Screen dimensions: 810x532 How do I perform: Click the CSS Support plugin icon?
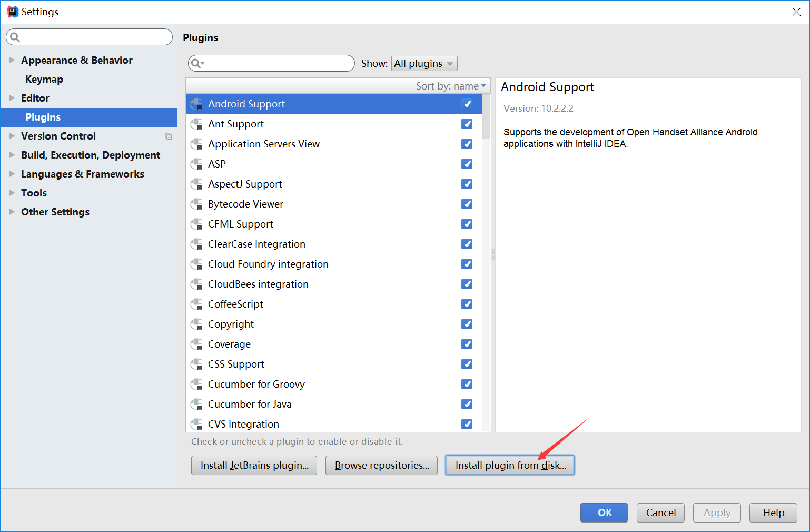point(196,364)
